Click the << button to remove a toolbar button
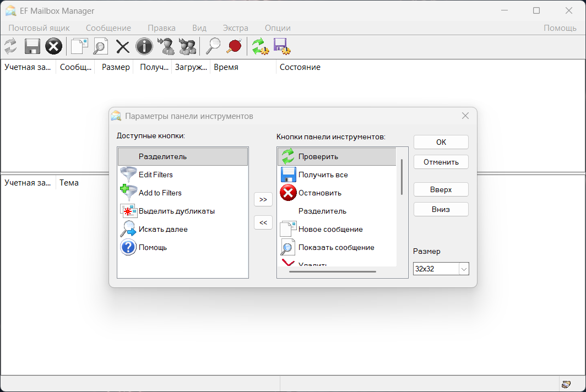 pyautogui.click(x=263, y=222)
